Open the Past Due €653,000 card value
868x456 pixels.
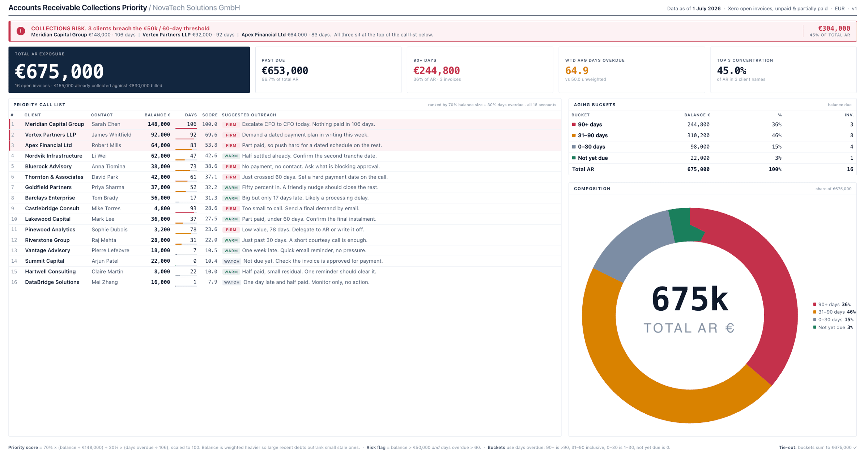click(x=285, y=70)
